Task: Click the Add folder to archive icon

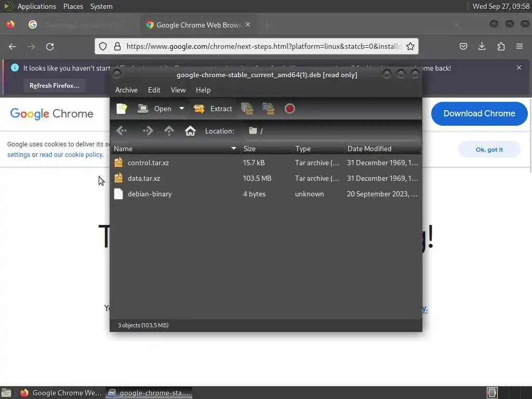Action: click(x=269, y=109)
